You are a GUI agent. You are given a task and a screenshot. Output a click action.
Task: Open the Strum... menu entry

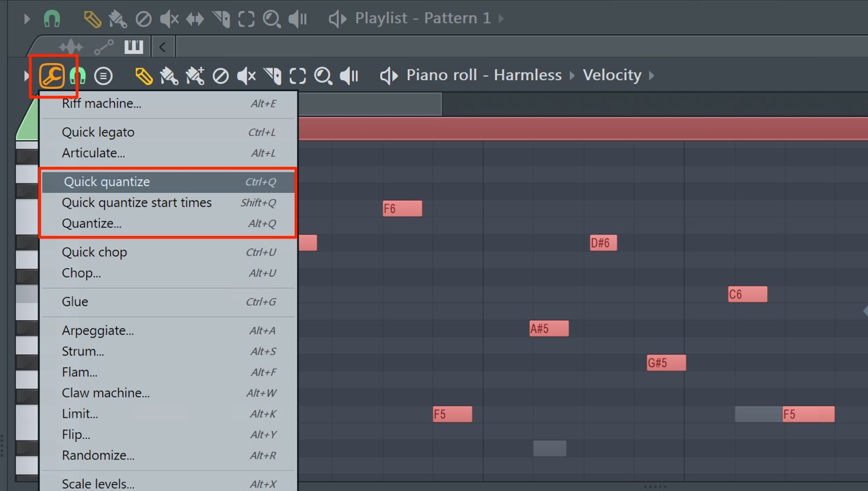click(169, 351)
